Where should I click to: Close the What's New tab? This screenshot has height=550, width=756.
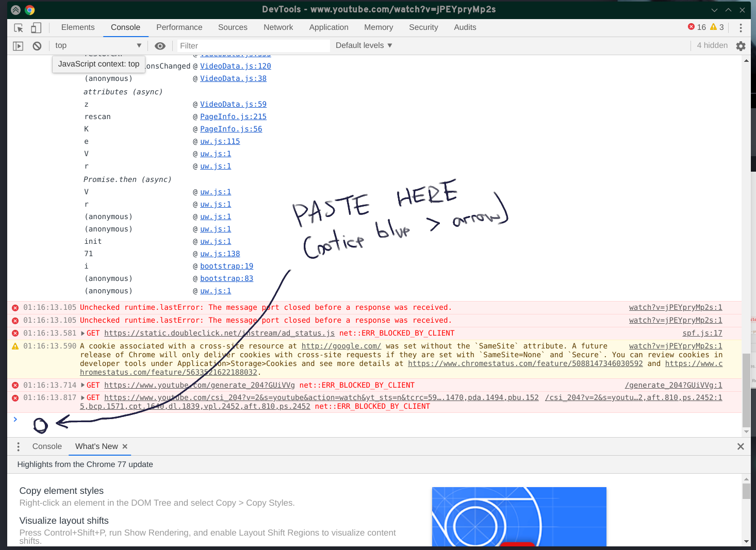coord(125,446)
